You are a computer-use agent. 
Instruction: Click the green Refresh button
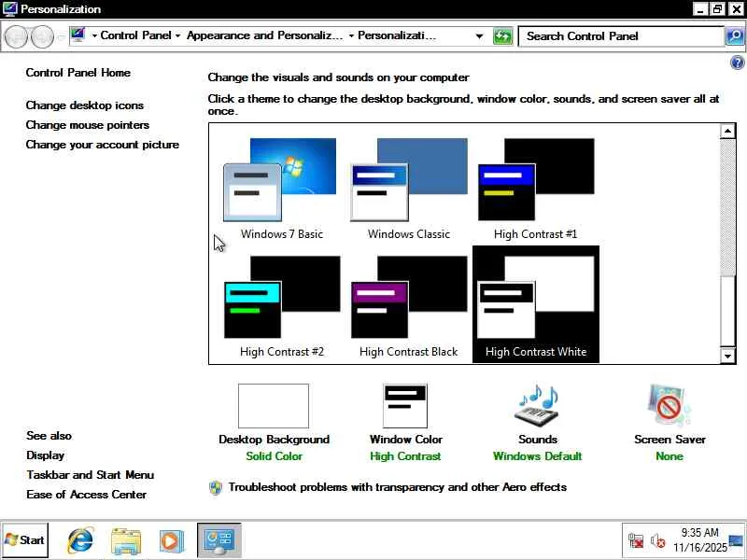point(502,36)
